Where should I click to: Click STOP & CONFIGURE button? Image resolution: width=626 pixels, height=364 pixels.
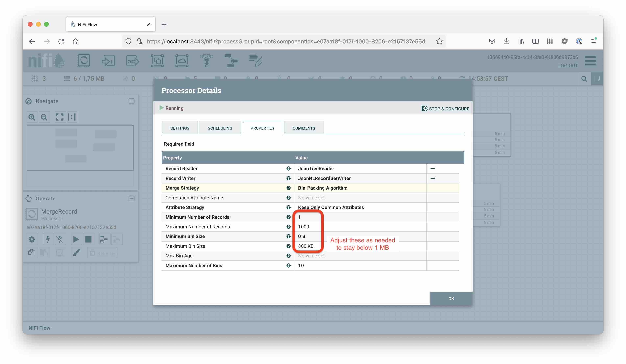(446, 108)
